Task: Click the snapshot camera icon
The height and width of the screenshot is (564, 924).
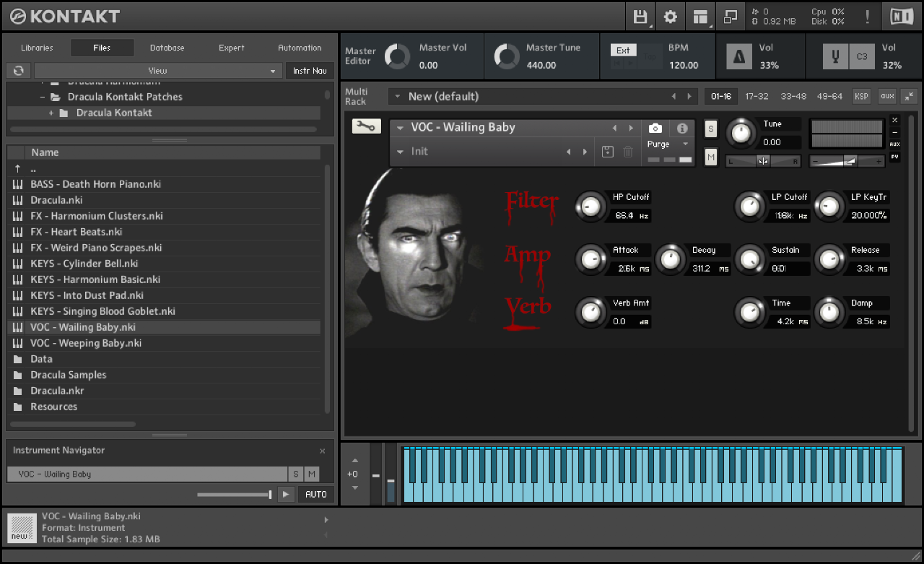Action: (x=655, y=128)
